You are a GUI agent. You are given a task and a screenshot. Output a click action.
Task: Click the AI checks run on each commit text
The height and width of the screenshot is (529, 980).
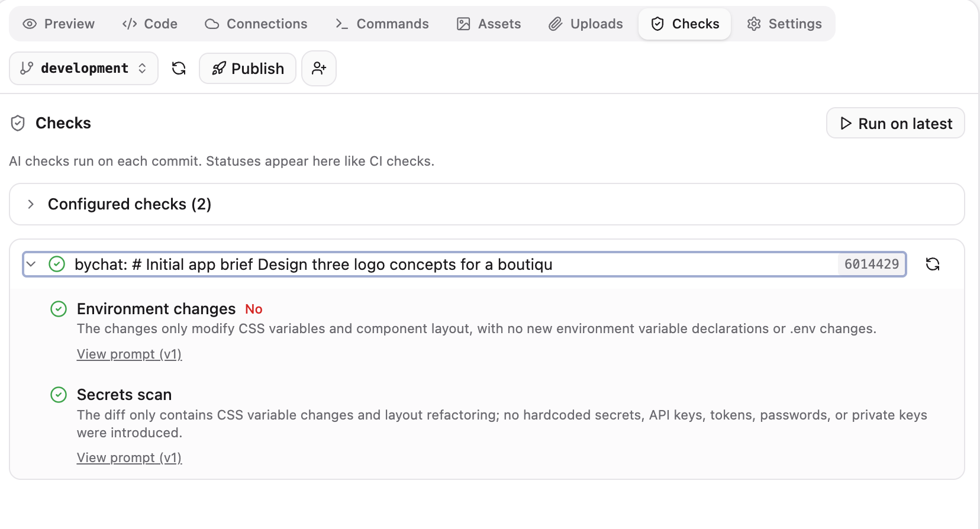[x=222, y=161]
